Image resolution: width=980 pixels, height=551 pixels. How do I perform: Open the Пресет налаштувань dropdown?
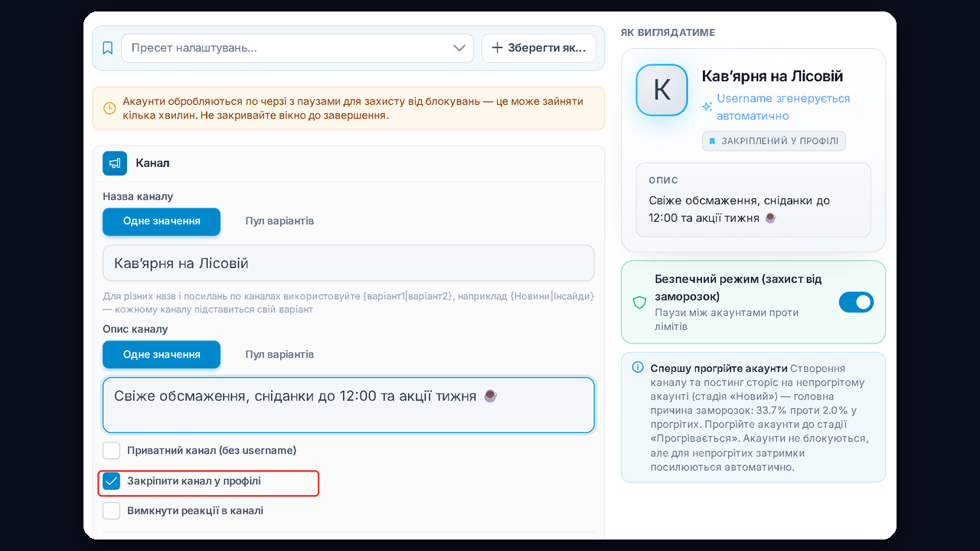point(298,47)
